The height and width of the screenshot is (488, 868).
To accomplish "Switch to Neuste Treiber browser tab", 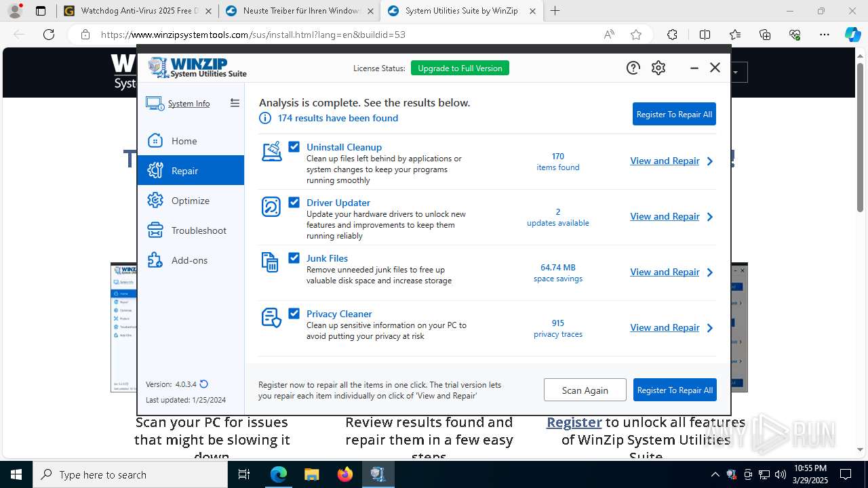I will click(x=299, y=11).
